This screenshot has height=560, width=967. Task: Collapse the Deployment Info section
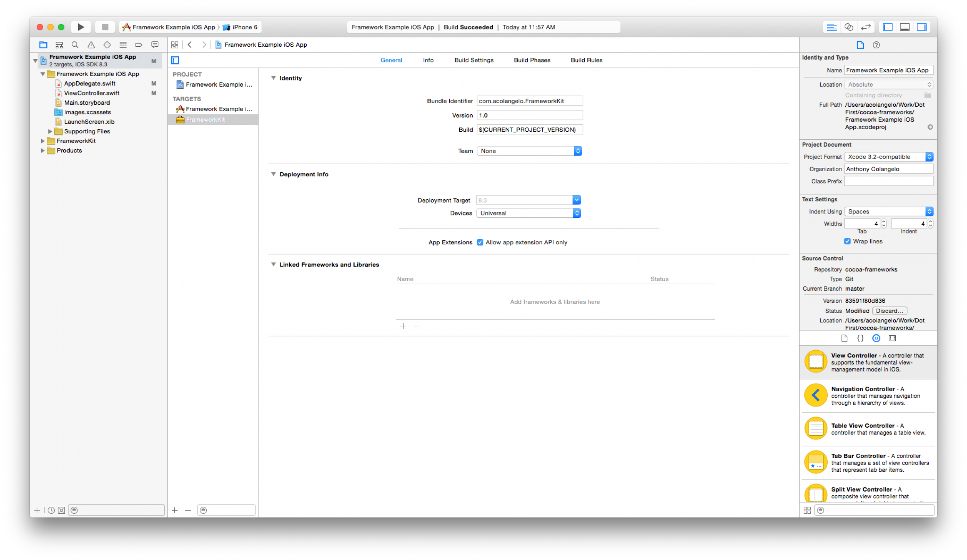point(274,174)
